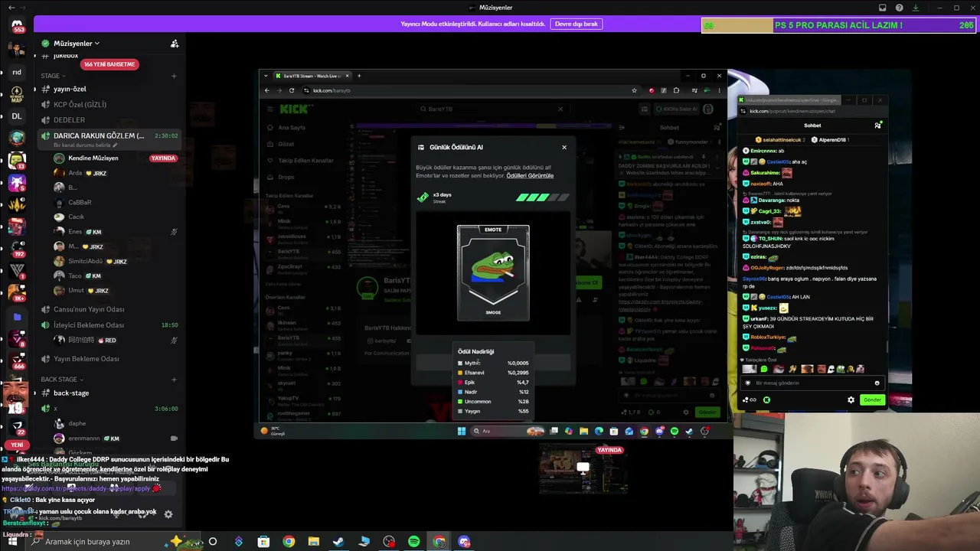Click the message field in popout chat
The image size is (980, 551).
pyautogui.click(x=814, y=383)
